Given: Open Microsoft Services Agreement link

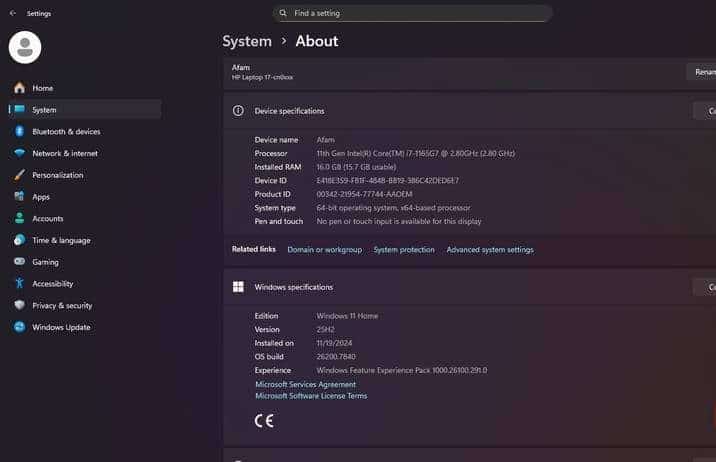Looking at the screenshot, I should (305, 384).
